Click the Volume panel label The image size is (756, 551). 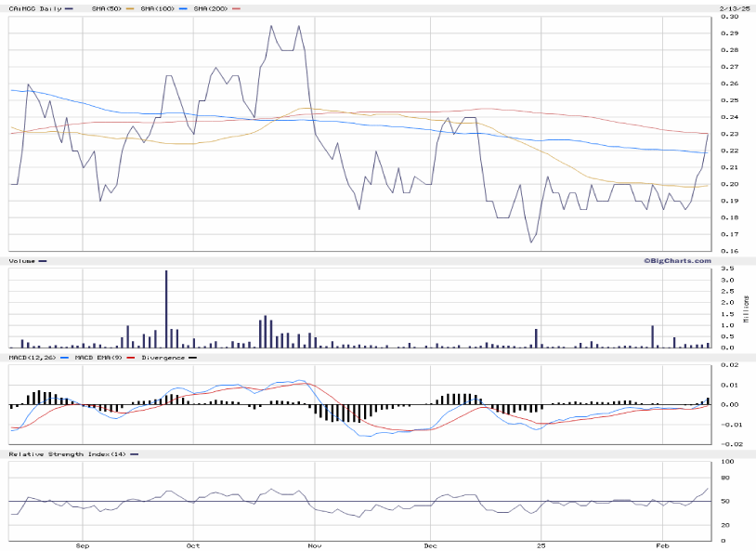[20, 261]
